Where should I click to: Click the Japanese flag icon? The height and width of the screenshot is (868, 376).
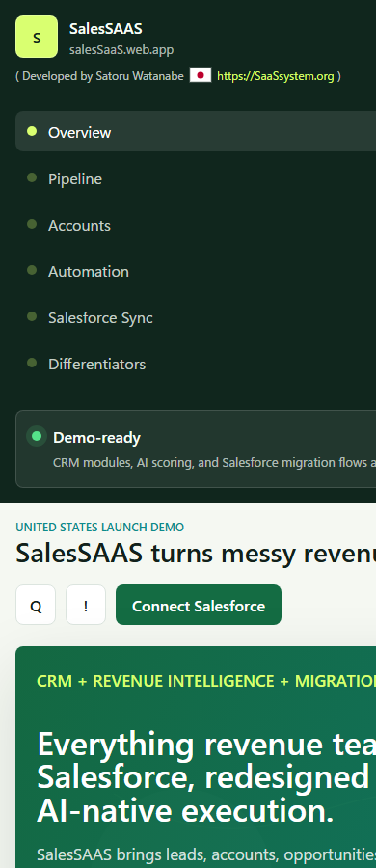(201, 75)
